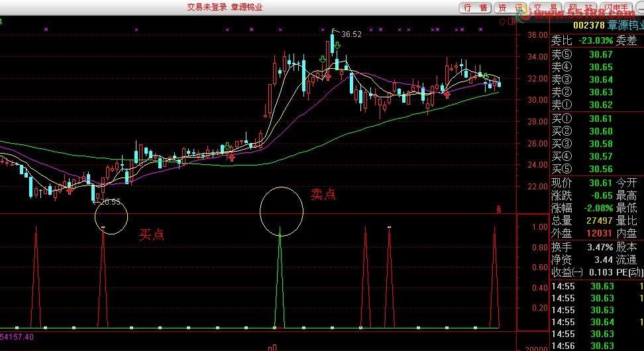Launch the 闪电手 quick trade button
Viewport: 644px width, 351px height.
pos(616,8)
